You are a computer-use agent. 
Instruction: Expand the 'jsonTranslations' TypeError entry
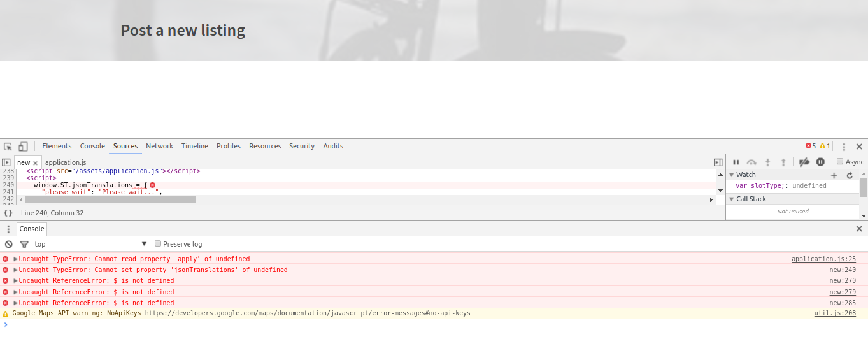click(15, 270)
